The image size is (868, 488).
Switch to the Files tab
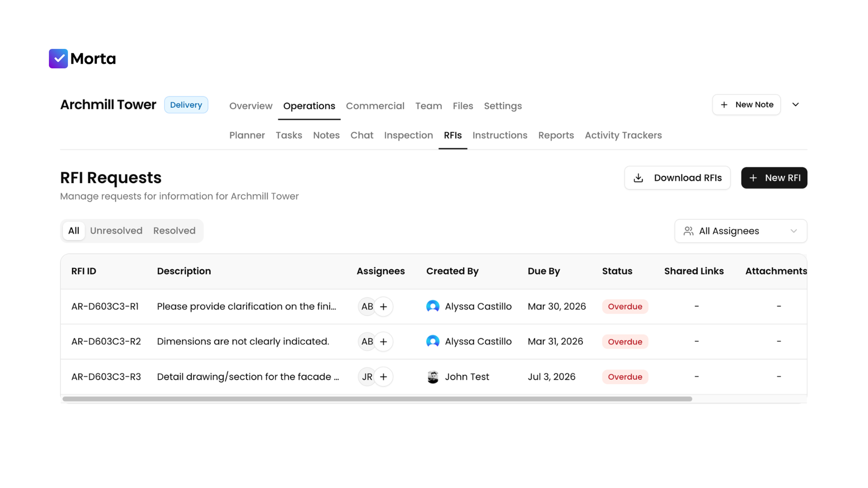pos(463,106)
